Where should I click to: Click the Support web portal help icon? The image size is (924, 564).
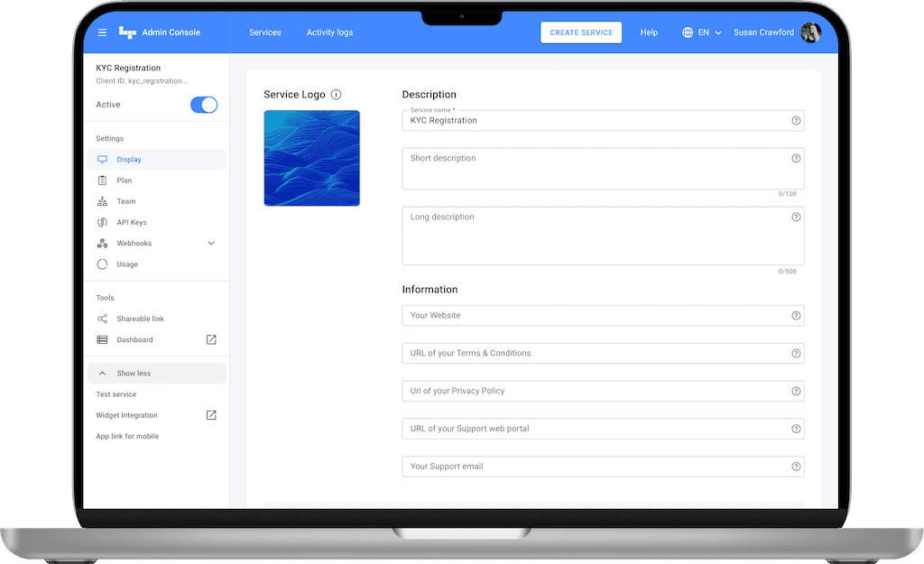coord(796,429)
